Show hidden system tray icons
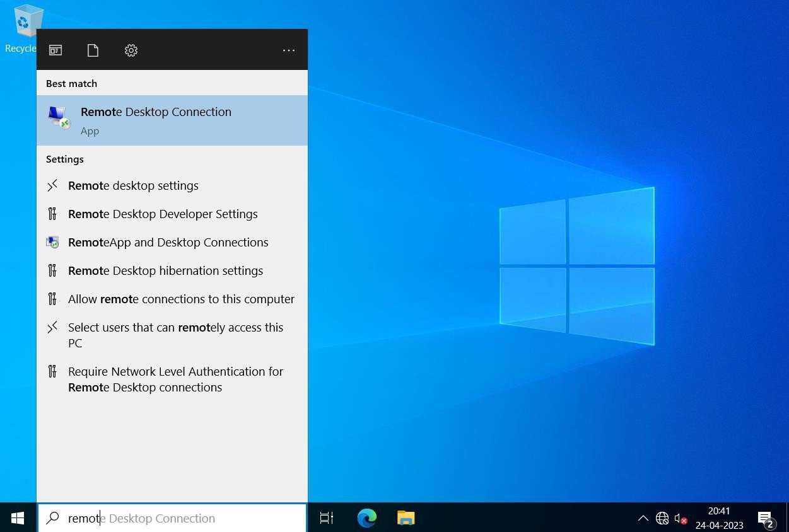 (643, 518)
